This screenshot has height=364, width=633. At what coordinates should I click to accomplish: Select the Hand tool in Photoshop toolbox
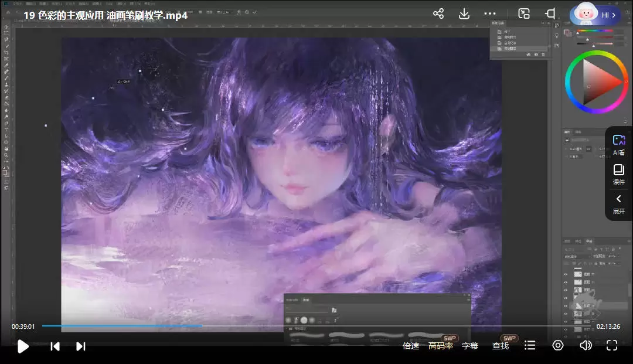click(x=6, y=148)
